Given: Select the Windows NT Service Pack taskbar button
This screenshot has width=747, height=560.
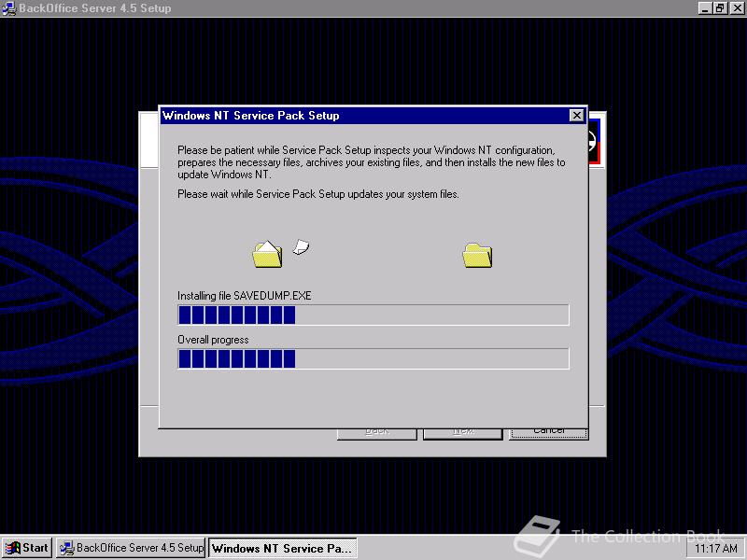Looking at the screenshot, I should click(x=283, y=548).
